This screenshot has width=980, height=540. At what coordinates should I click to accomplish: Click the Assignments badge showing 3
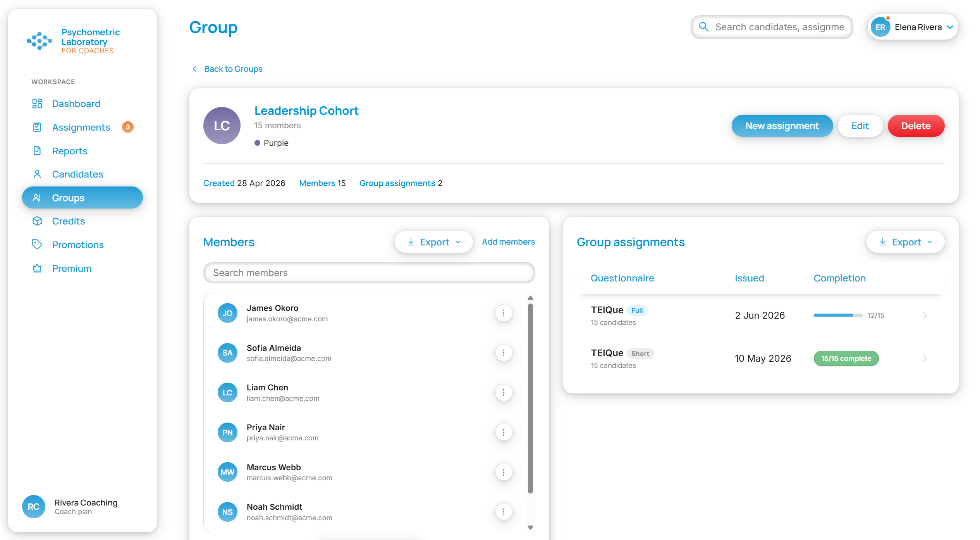128,127
